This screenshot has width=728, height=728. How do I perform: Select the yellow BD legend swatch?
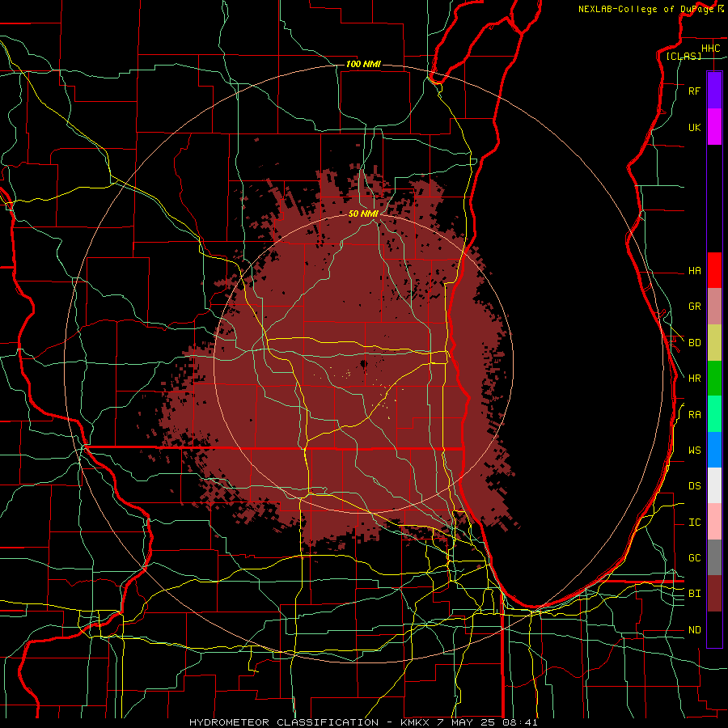click(714, 343)
